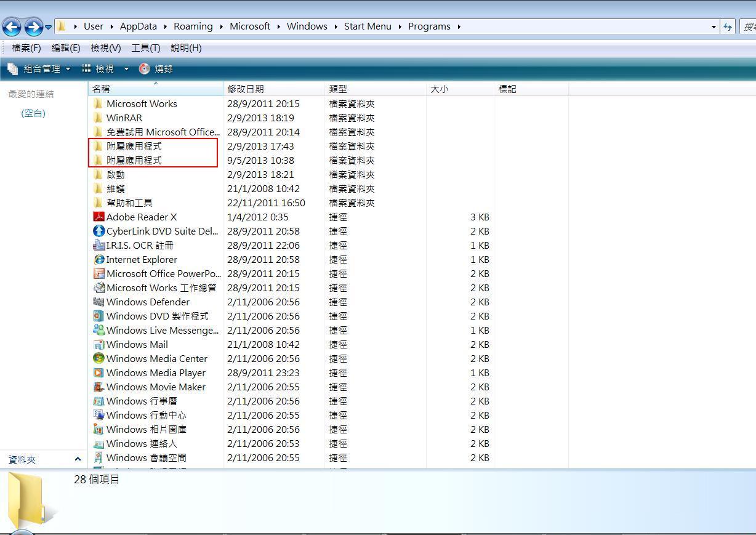756x535 pixels.
Task: Click the AppData breadcrumb segment
Action: point(139,26)
